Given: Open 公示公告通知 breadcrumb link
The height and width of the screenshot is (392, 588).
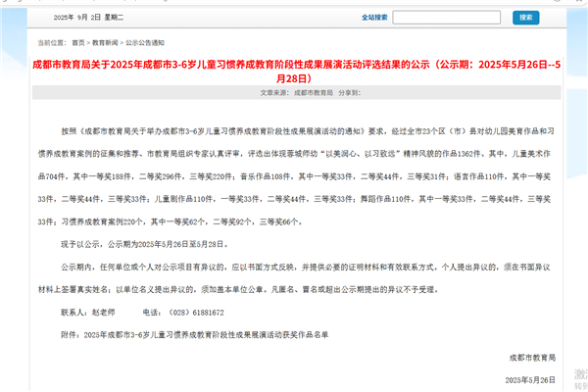Looking at the screenshot, I should [x=144, y=43].
